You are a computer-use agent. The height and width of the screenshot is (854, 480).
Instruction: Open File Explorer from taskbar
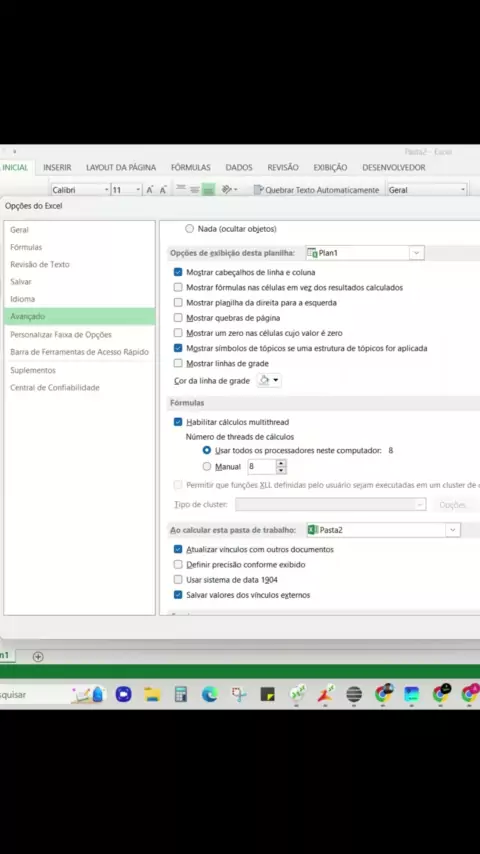coord(152,694)
